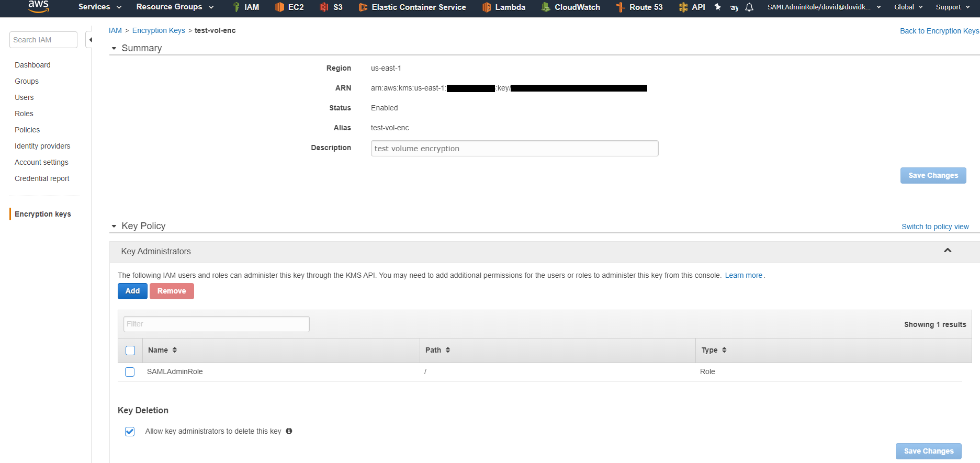Collapse the Key Policy section
Screen dimensions: 980x463
pyautogui.click(x=114, y=226)
